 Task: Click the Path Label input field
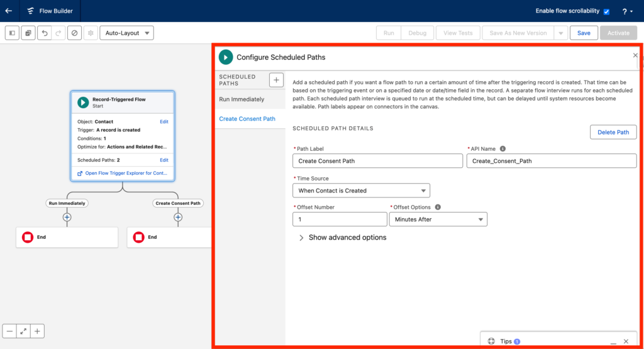377,161
